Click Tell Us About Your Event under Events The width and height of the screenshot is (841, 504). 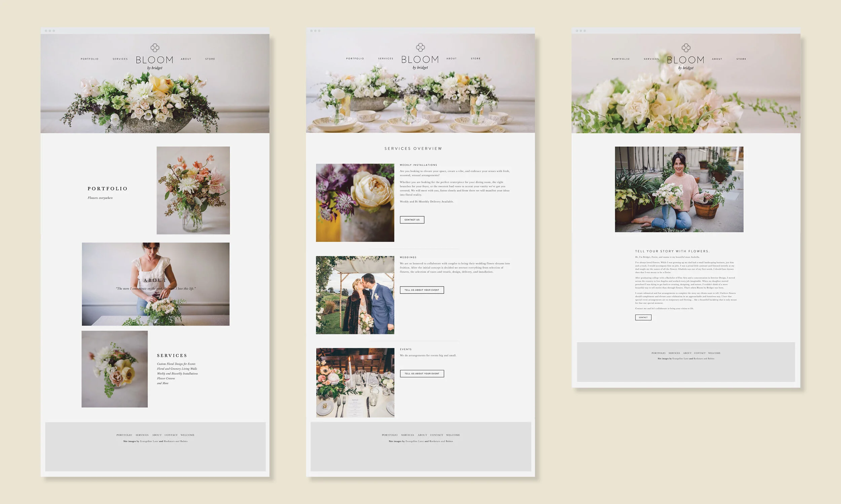(422, 374)
